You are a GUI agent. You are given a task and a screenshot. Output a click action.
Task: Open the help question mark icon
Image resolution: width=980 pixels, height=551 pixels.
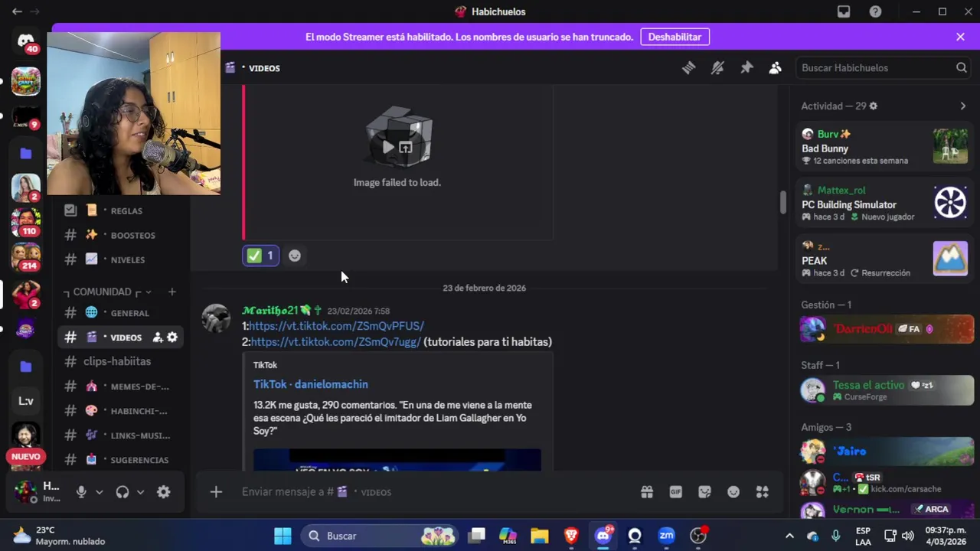pyautogui.click(x=875, y=11)
